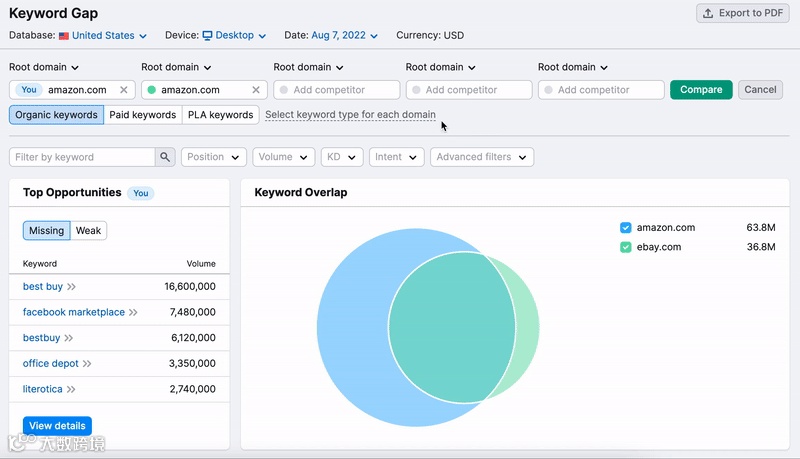Screen dimensions: 800x459
Task: Click the 'You' label inside the first domain field
Action: click(29, 90)
